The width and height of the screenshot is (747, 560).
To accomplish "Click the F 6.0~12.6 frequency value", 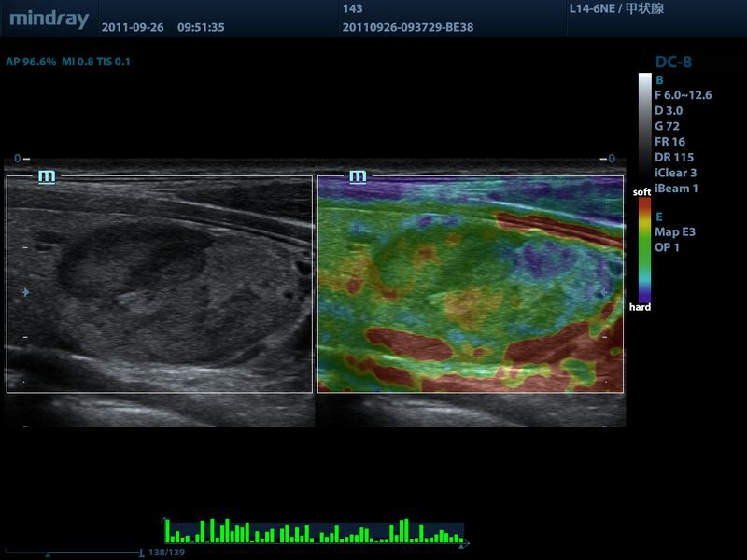I will click(x=684, y=95).
